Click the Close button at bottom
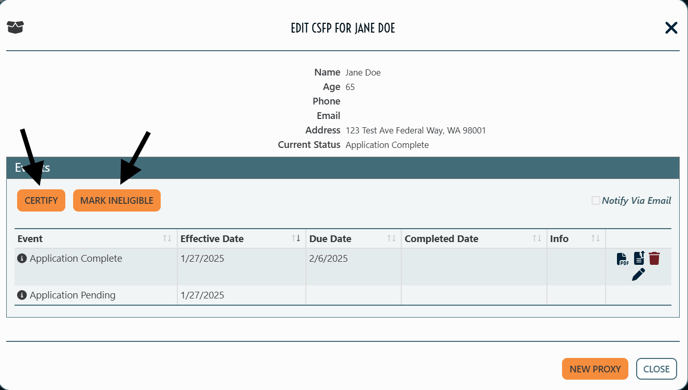 pyautogui.click(x=656, y=369)
